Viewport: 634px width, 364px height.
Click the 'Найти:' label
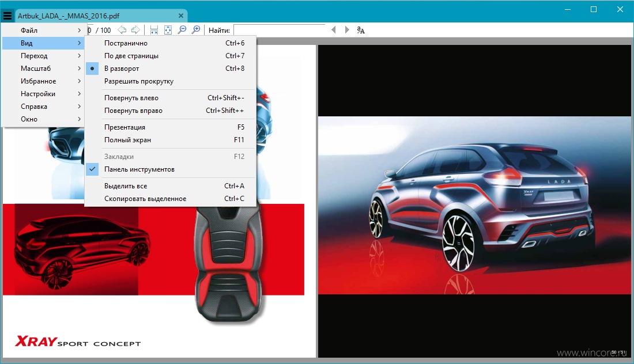click(219, 31)
